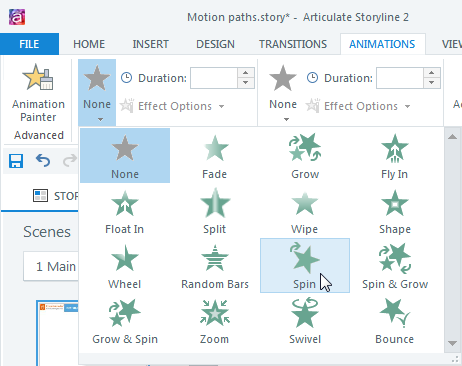The height and width of the screenshot is (366, 462).
Task: Apply the Split animation
Action: click(x=215, y=211)
